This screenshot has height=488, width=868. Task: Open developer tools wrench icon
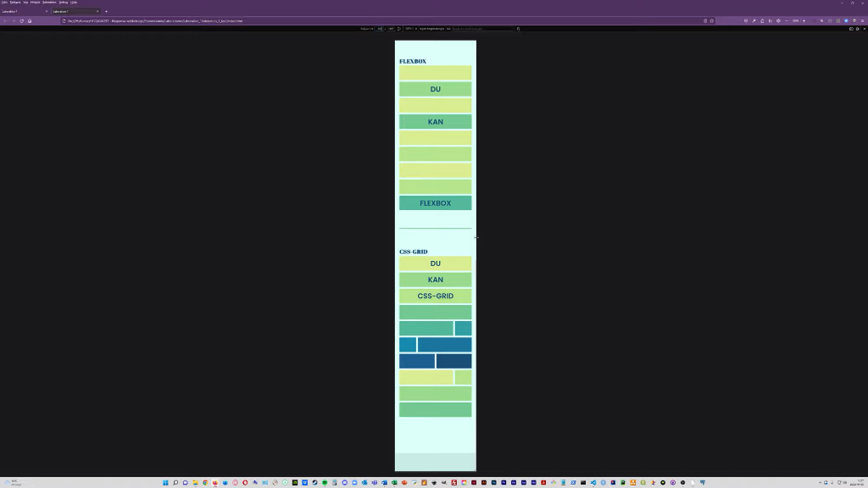(754, 21)
